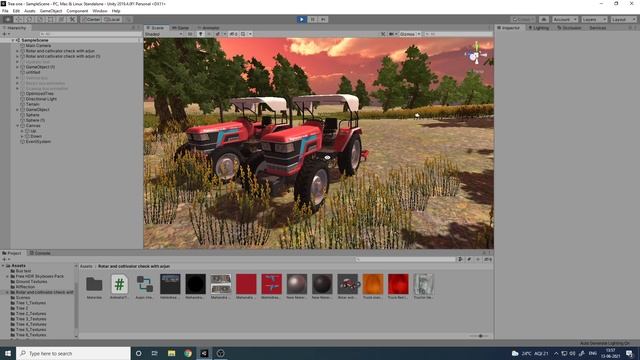The height and width of the screenshot is (360, 640).
Task: Switch to the Lighting tab
Action: [x=539, y=28]
